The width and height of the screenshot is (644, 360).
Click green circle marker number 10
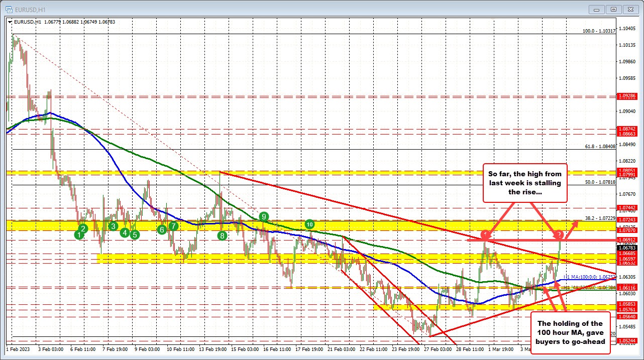click(x=310, y=224)
